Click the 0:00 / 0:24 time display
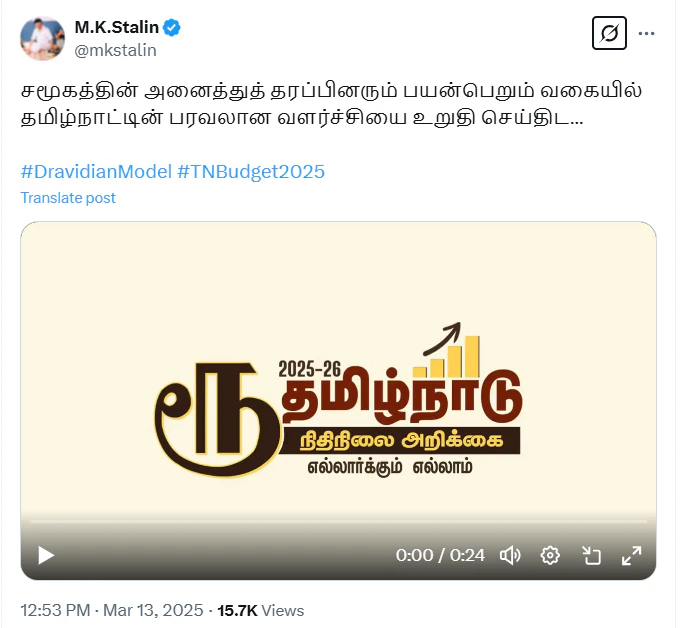This screenshot has height=628, width=680. [x=440, y=555]
